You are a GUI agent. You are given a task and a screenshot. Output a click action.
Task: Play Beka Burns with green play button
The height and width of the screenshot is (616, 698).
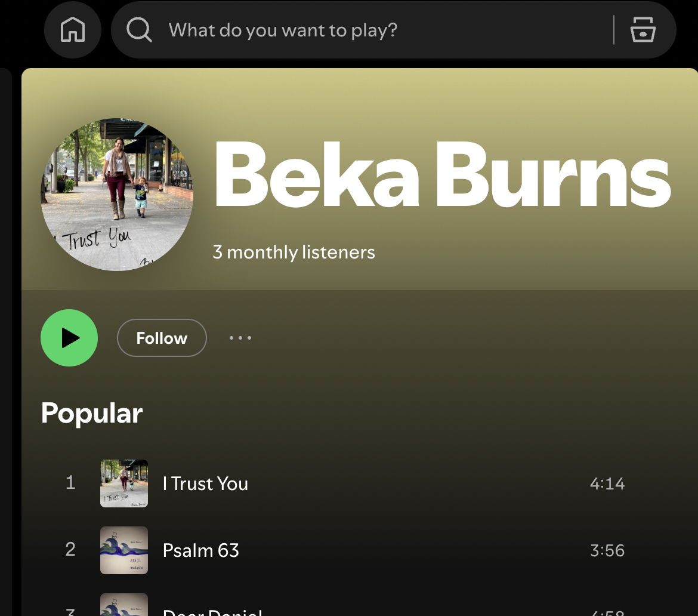[69, 338]
